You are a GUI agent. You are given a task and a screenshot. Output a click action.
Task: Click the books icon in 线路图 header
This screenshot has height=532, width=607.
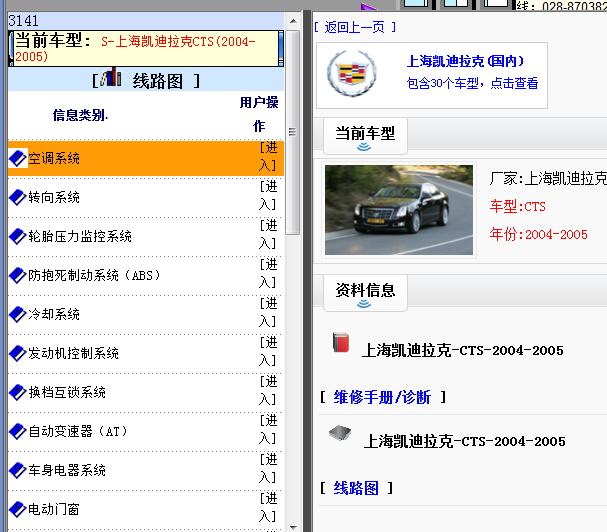pos(111,77)
